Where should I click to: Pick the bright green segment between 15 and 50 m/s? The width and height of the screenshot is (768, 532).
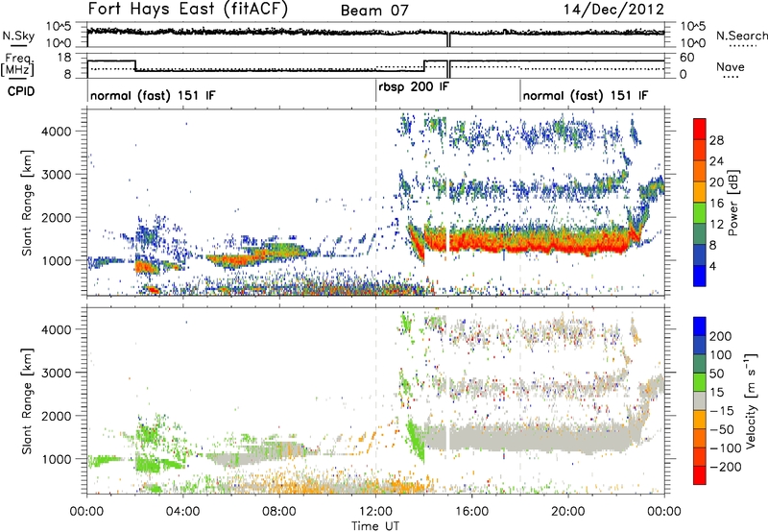700,382
